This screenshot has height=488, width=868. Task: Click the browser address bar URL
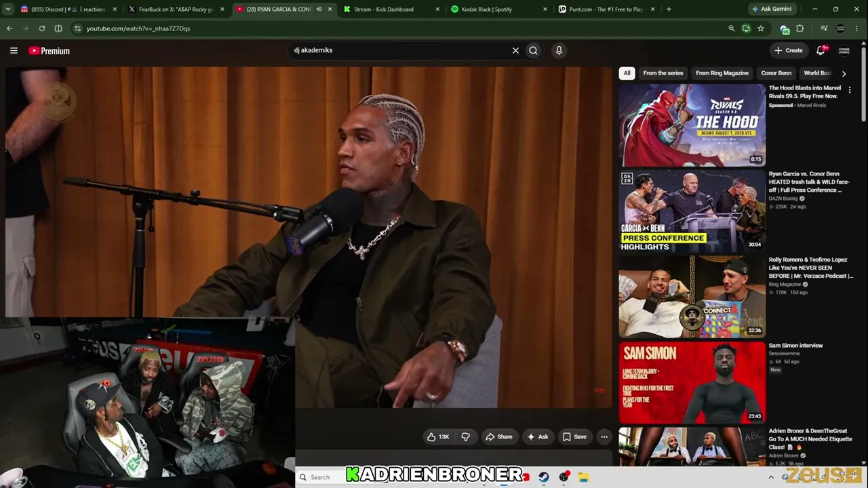pyautogui.click(x=138, y=28)
